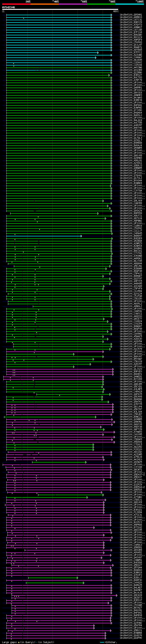Click hit label UniRef100_C5XPH3

pos(131,42)
